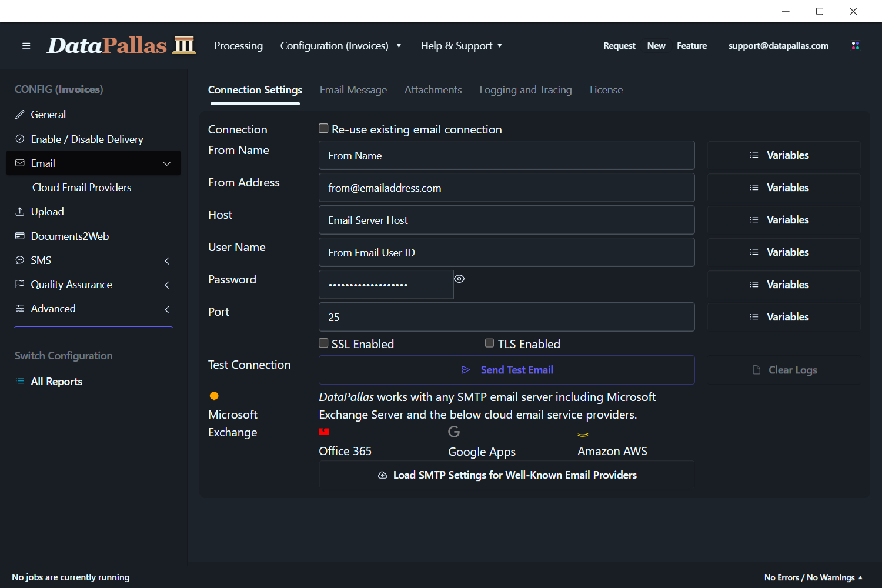882x588 pixels.
Task: Open Variables for the User Name field
Action: coord(784,252)
